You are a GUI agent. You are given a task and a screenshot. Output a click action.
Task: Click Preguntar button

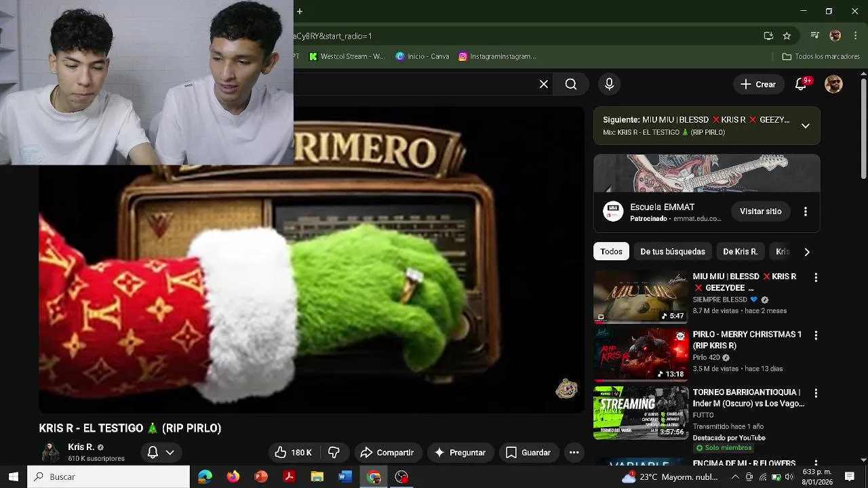tap(460, 453)
